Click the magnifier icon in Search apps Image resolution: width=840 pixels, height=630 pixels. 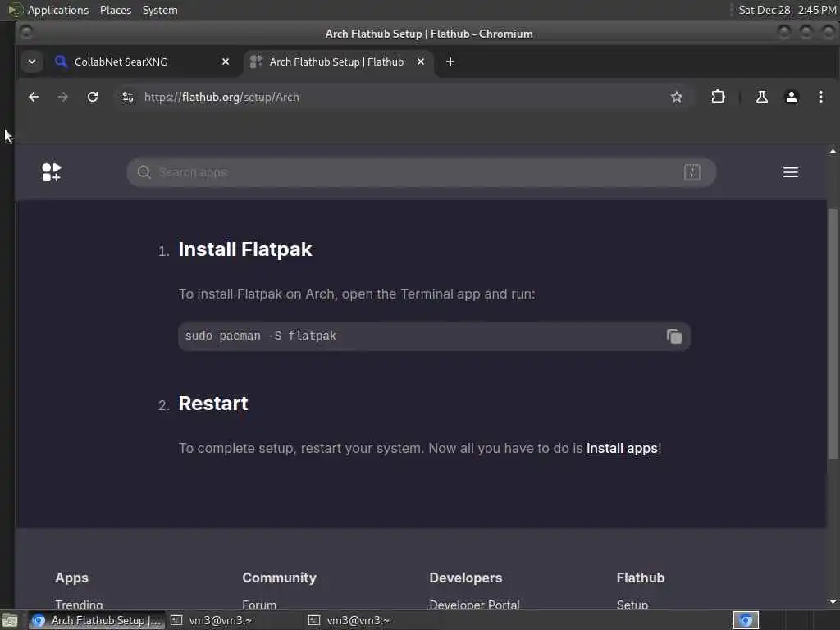tap(144, 172)
